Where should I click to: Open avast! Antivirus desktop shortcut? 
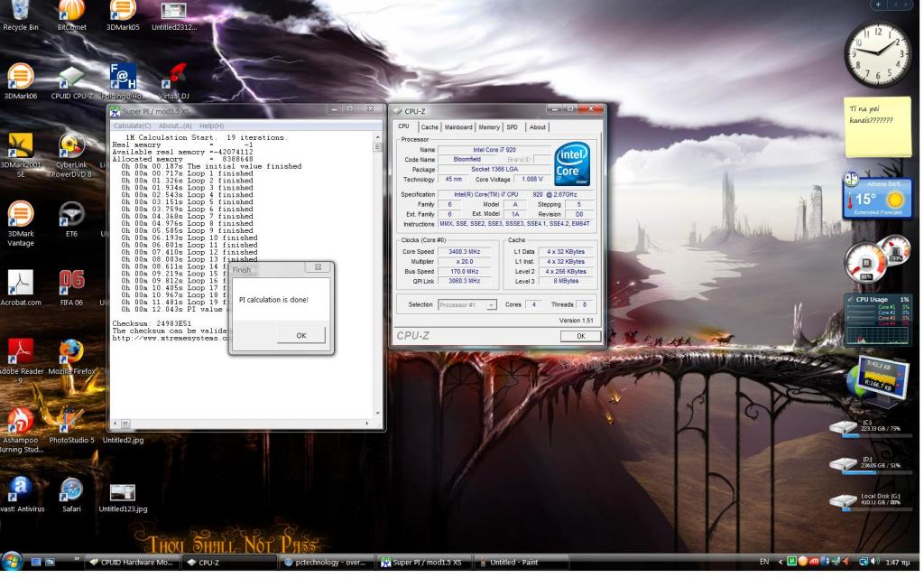(x=20, y=494)
